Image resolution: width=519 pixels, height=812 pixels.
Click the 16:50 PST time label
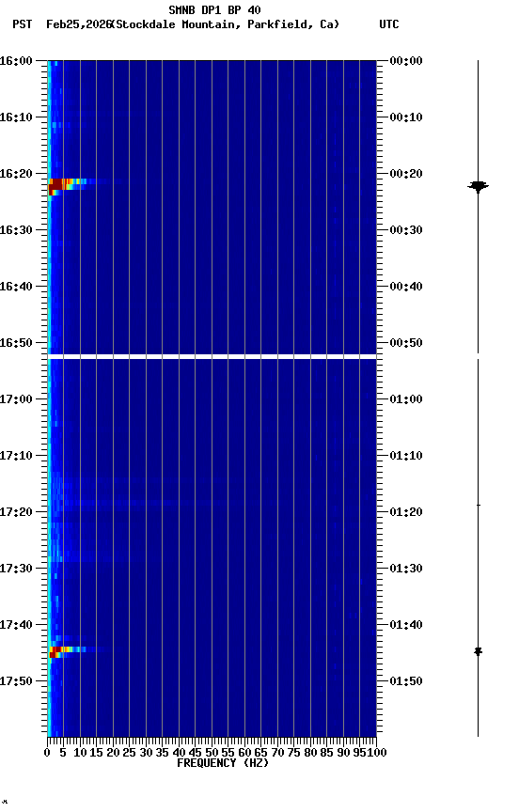(x=16, y=343)
